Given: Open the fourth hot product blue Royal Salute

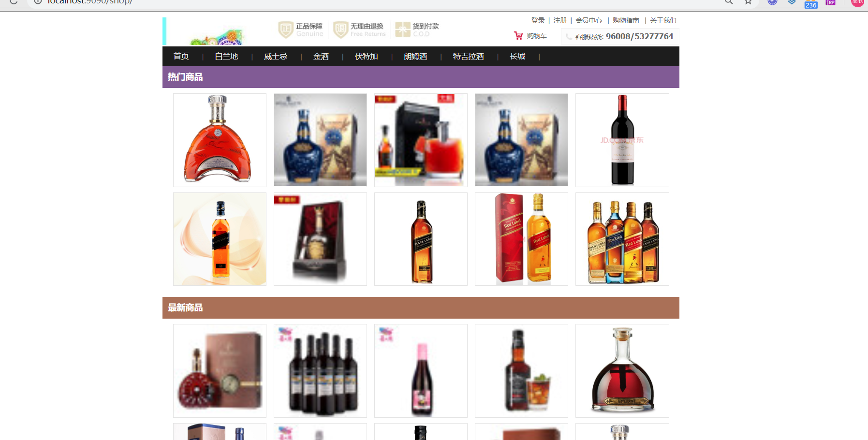Looking at the screenshot, I should point(521,140).
